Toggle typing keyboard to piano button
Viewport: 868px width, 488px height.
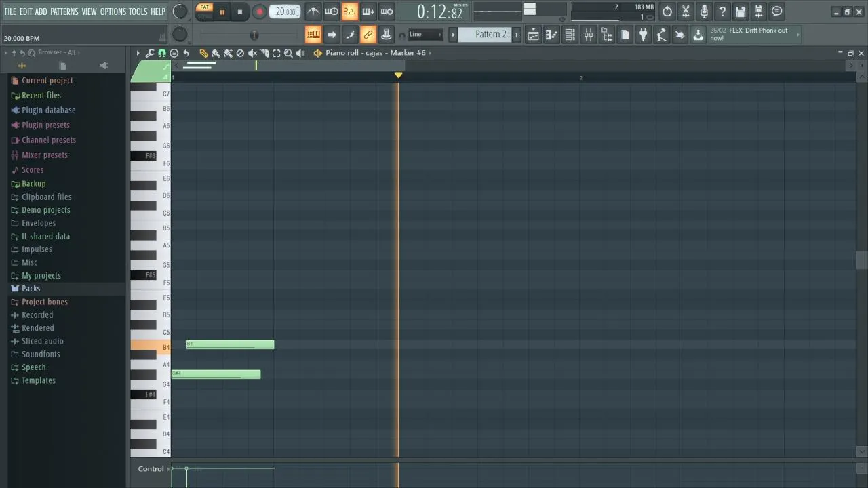[313, 35]
